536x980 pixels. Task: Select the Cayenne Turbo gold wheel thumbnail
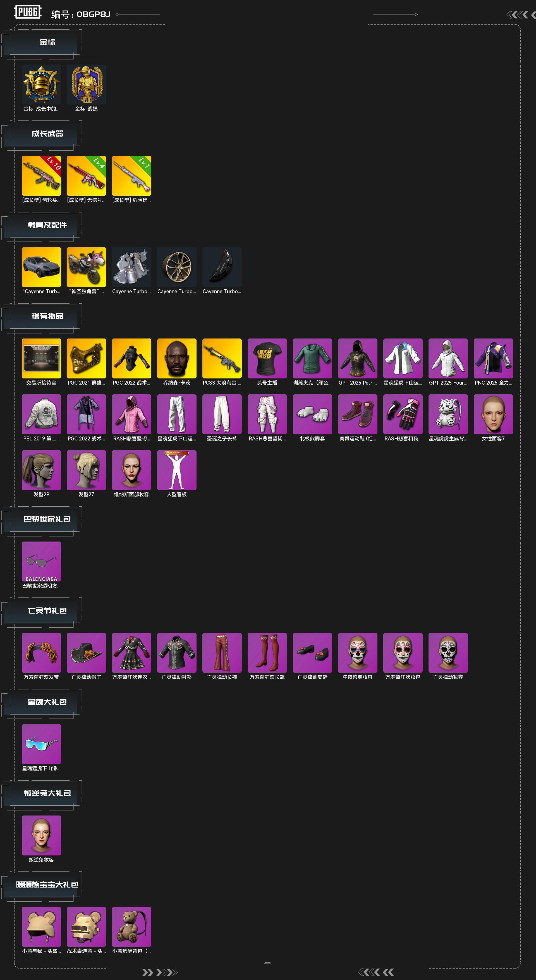pos(177,267)
